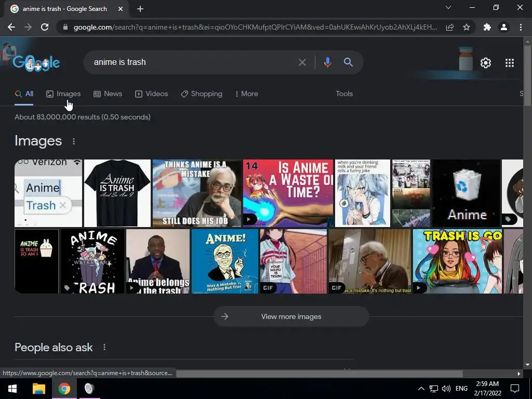This screenshot has height=399, width=532.
Task: Open the recycle bin Anime image
Action: (466, 193)
